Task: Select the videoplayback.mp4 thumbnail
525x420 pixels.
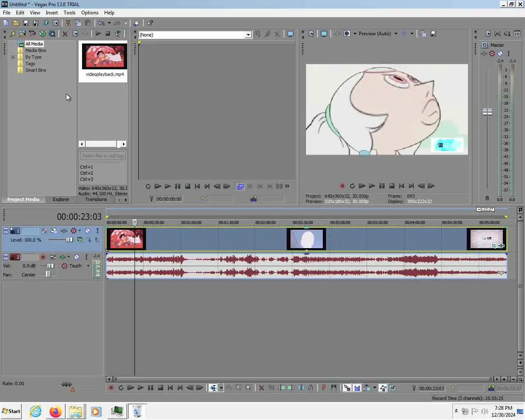Action: [x=105, y=56]
